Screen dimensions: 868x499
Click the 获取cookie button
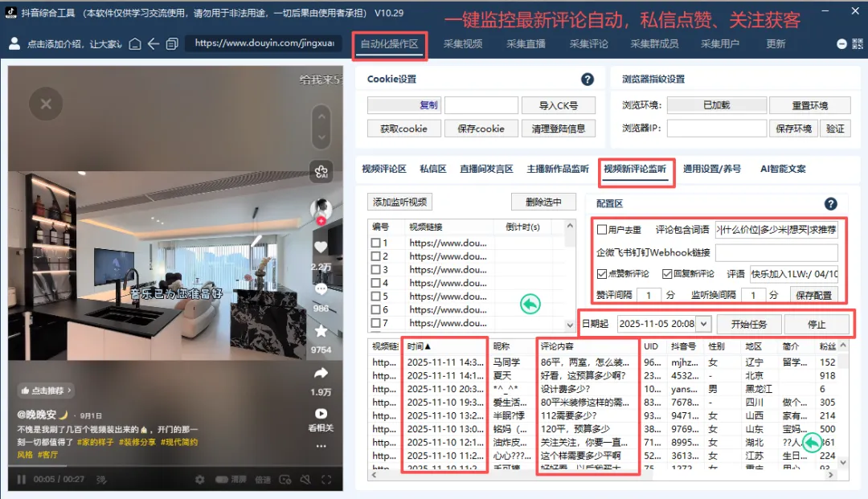click(x=403, y=128)
